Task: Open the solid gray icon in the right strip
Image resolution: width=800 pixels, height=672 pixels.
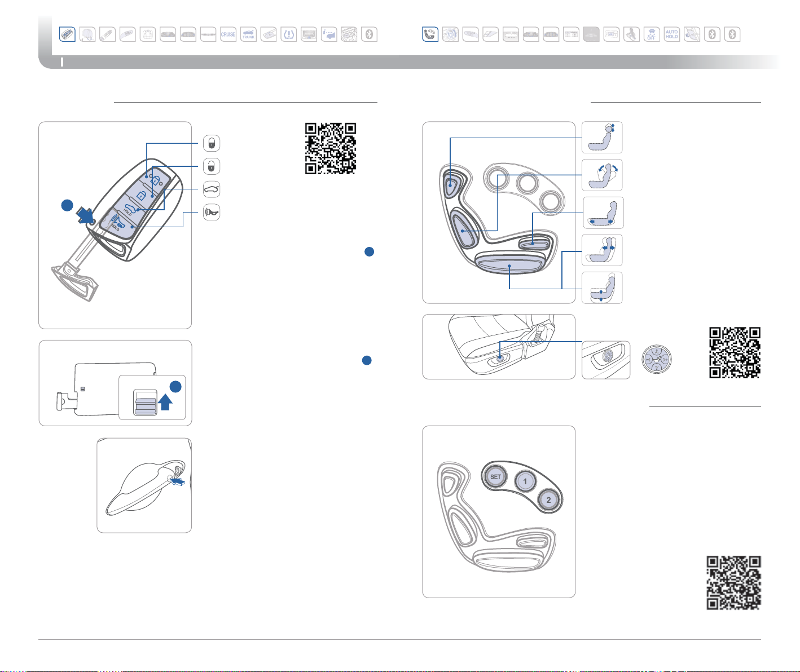Action: point(591,34)
